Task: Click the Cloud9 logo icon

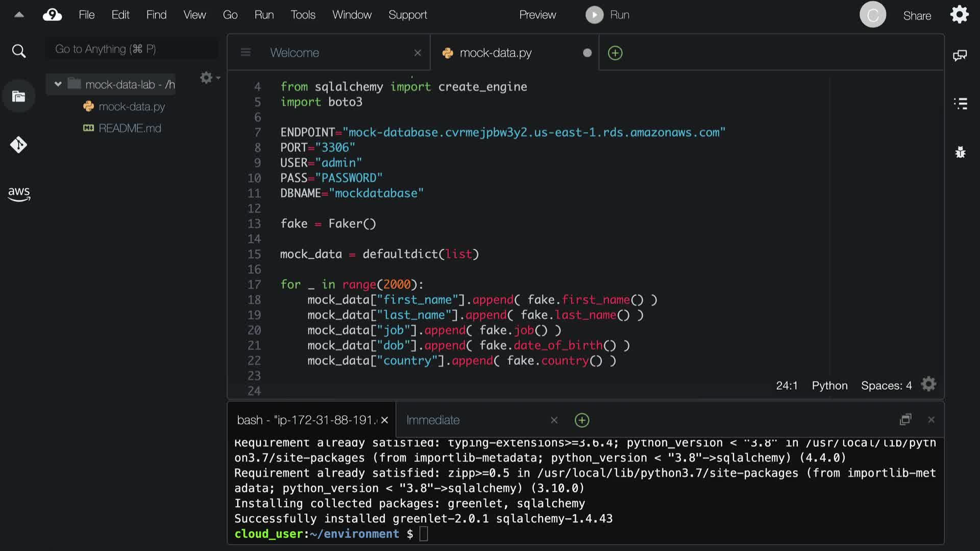Action: (x=52, y=15)
